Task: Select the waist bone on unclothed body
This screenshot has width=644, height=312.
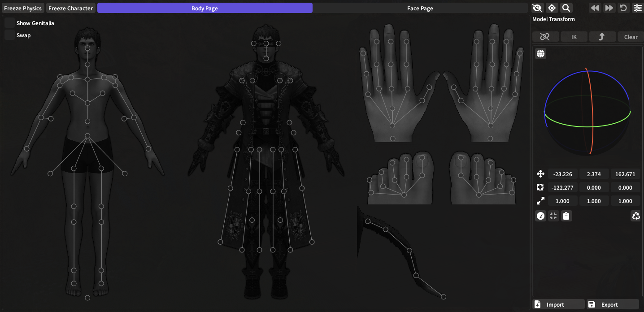Action: (87, 136)
